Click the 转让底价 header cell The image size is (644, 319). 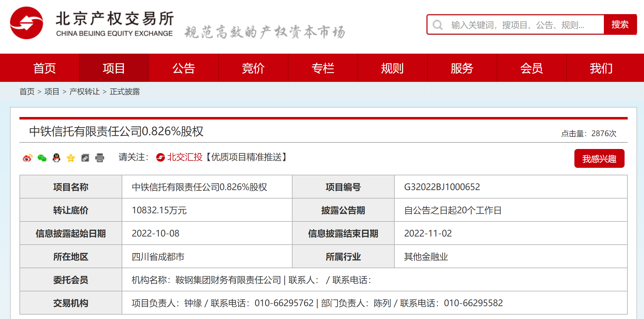pos(71,210)
